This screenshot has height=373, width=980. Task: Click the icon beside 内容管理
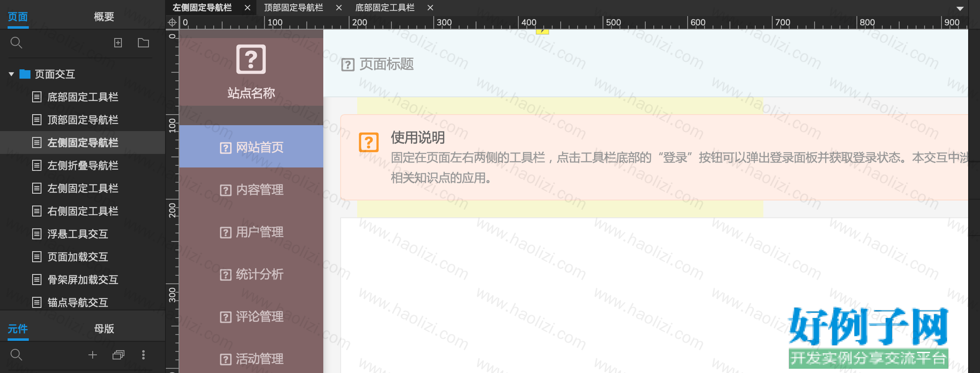click(226, 190)
